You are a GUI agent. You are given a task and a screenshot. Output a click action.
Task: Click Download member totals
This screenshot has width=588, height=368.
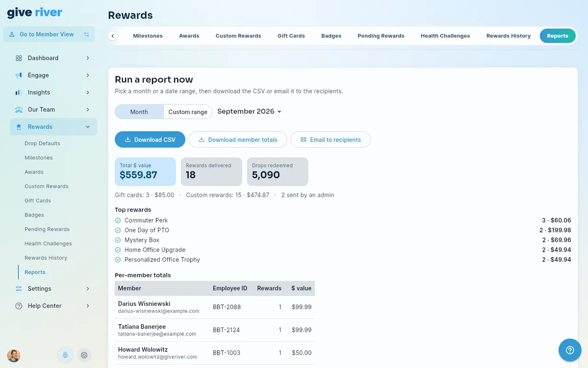click(x=238, y=140)
